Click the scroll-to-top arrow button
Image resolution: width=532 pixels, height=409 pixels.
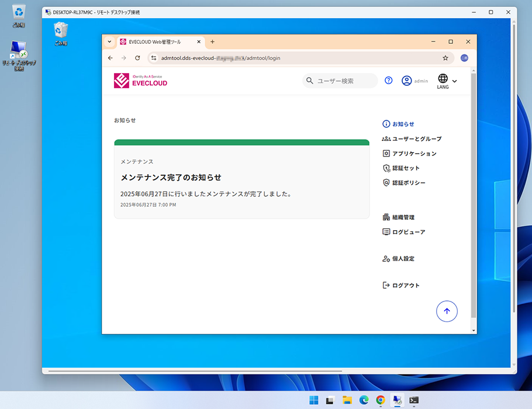(447, 311)
